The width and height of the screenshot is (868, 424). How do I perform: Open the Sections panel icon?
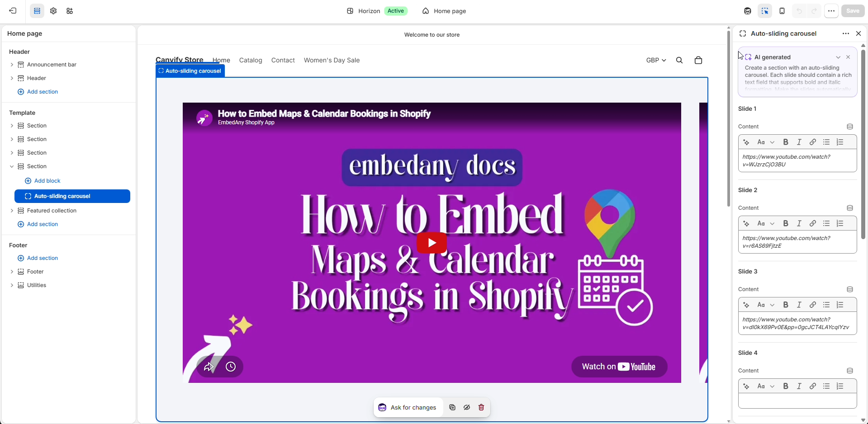(x=37, y=11)
